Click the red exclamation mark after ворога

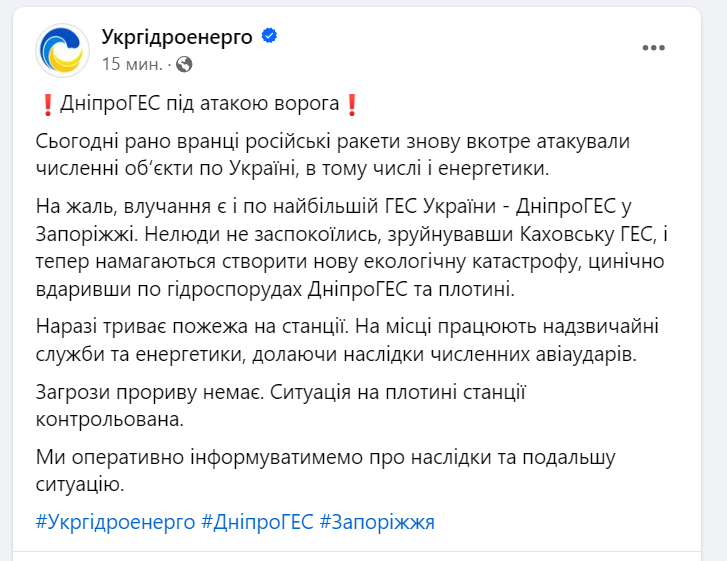(x=350, y=104)
